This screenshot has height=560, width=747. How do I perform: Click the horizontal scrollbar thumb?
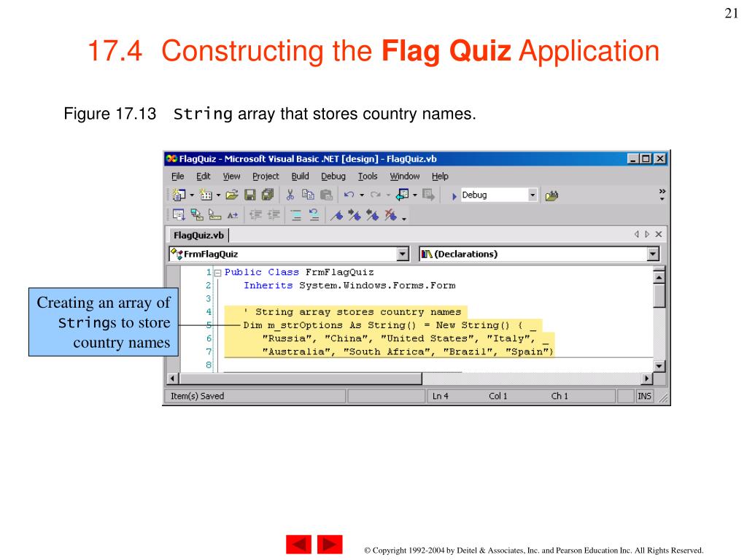(x=300, y=378)
